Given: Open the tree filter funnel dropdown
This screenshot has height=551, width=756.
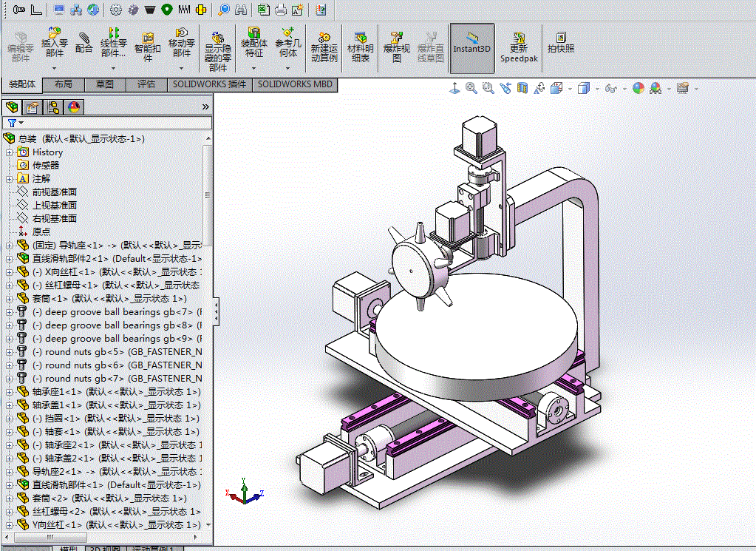Looking at the screenshot, I should (x=16, y=123).
